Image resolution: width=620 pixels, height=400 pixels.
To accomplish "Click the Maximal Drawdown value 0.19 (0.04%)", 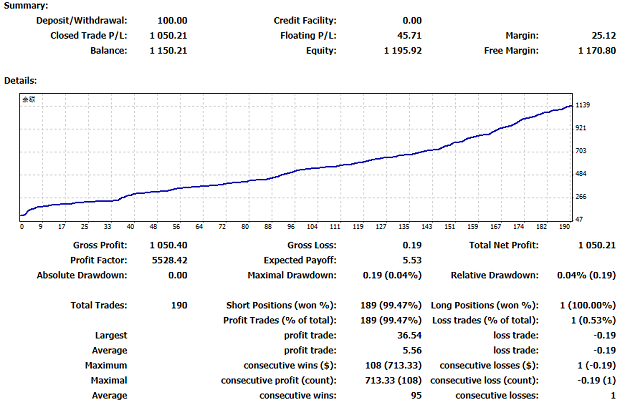I will tap(392, 275).
